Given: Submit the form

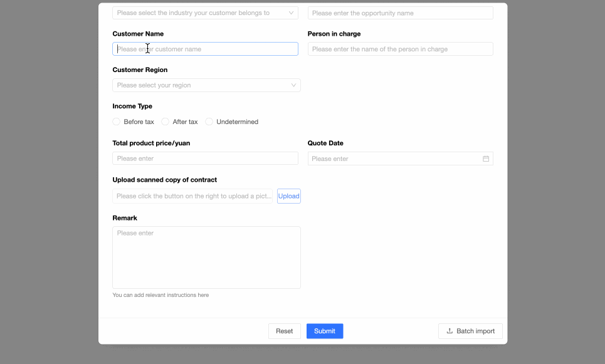Looking at the screenshot, I should coord(325,331).
